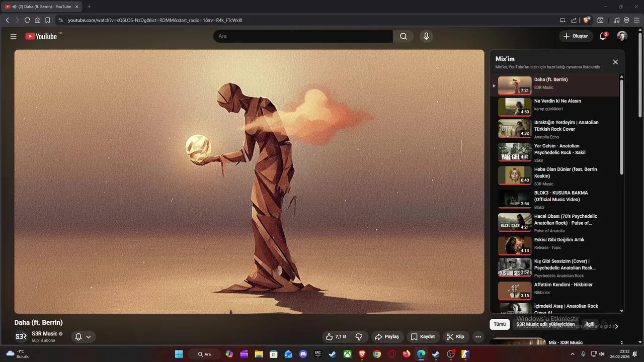This screenshot has width=644, height=362.
Task: Open the taskbar volume speaker icon
Action: pos(602,354)
